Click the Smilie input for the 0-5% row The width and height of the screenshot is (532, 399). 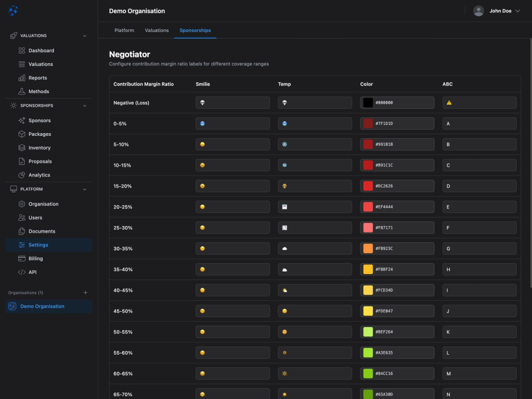click(232, 123)
